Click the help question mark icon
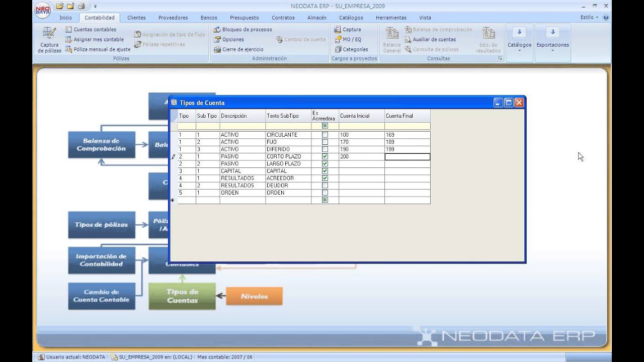This screenshot has height=362, width=644. point(605,17)
